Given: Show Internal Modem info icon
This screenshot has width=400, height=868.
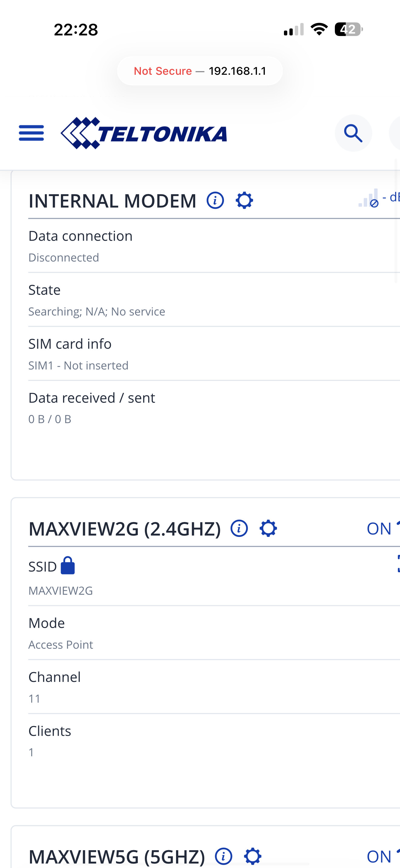Looking at the screenshot, I should pos(215,200).
